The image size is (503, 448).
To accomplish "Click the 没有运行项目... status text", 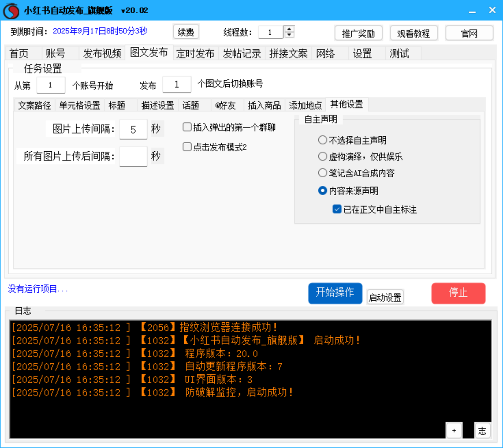I will tap(38, 289).
